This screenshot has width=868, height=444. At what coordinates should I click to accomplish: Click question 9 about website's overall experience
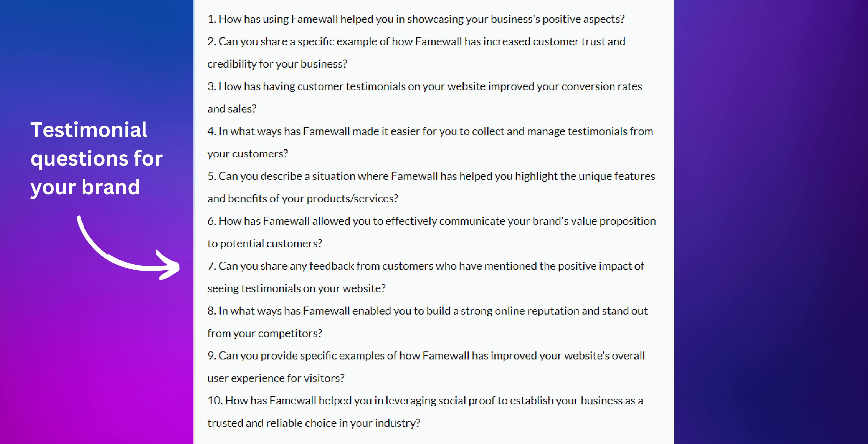tap(426, 356)
